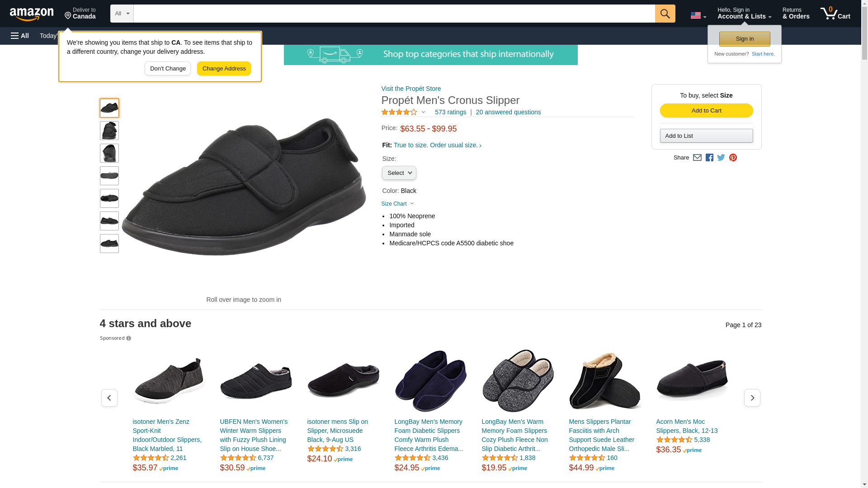The width and height of the screenshot is (868, 488).
Task: Share product via email icon
Action: click(697, 158)
